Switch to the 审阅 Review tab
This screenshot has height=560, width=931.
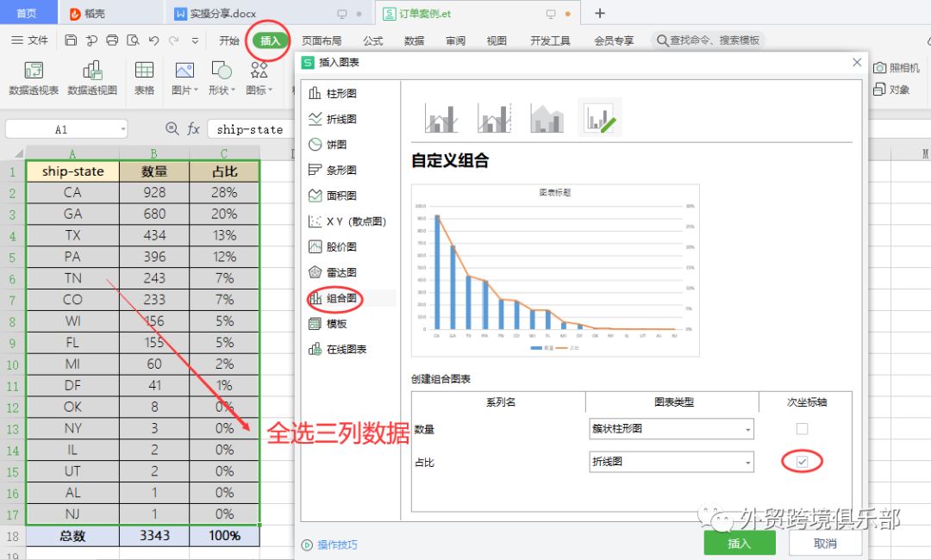(455, 40)
